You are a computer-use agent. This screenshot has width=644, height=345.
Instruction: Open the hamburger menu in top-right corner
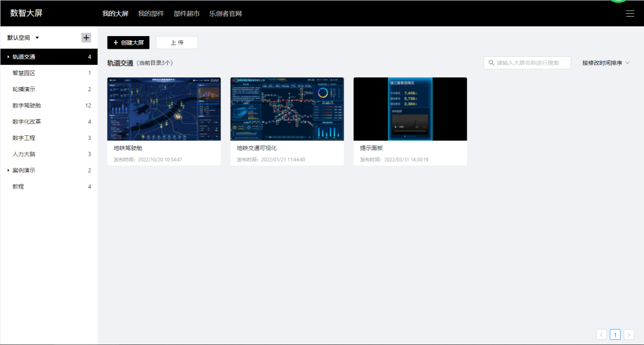[x=630, y=14]
